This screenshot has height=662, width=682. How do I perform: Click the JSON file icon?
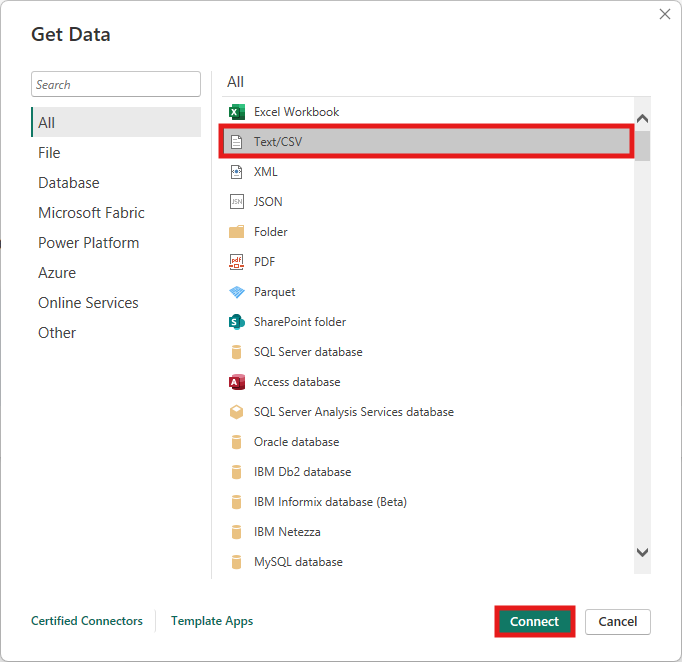point(237,202)
